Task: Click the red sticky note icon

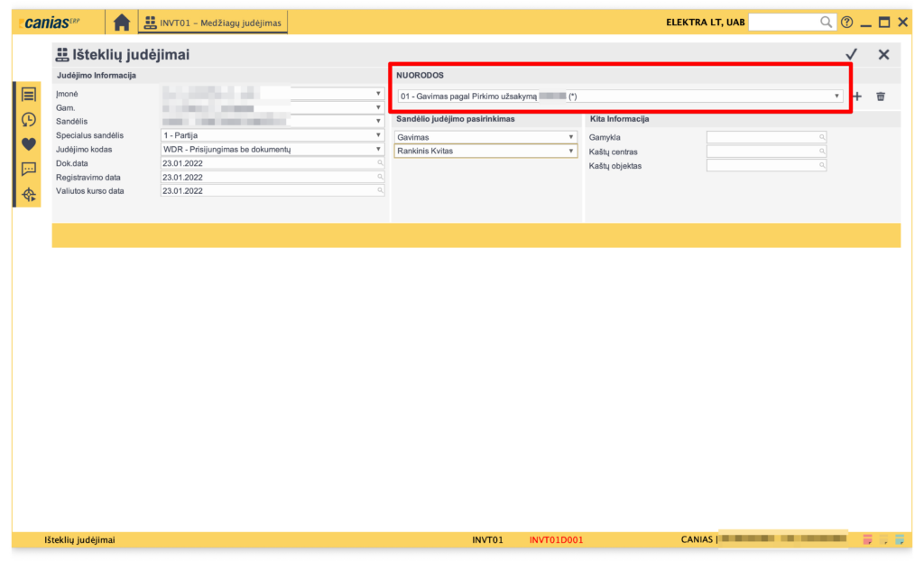Action: pos(867,539)
